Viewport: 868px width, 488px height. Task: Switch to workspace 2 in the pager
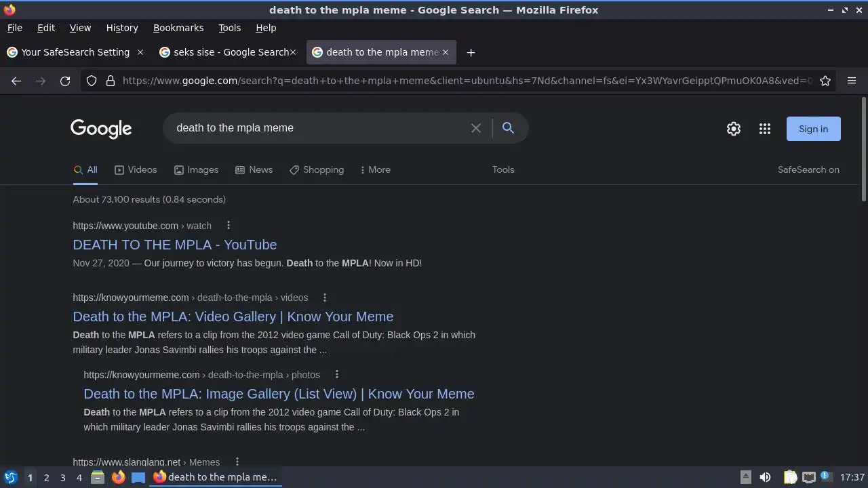pos(46,477)
